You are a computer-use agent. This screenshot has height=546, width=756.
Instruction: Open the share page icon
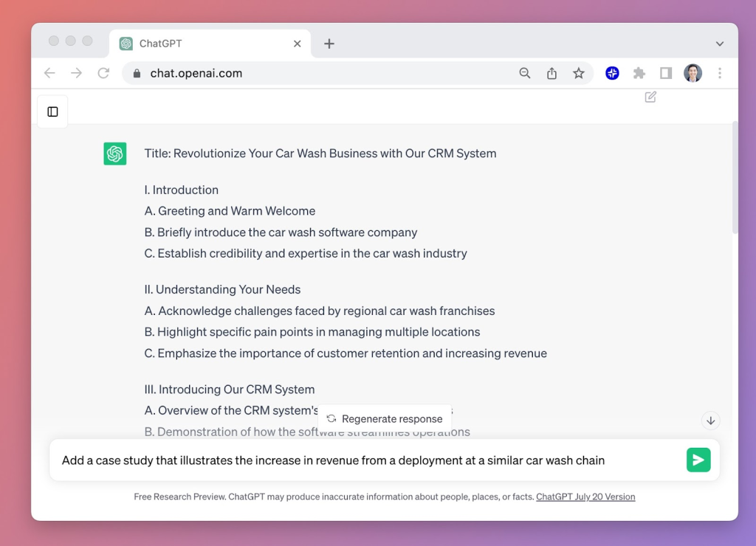551,73
